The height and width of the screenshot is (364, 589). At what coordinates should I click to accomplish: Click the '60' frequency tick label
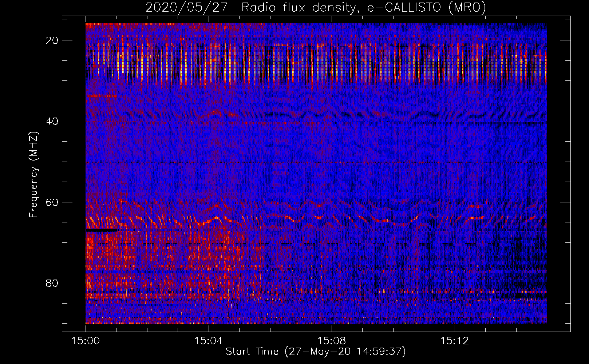pyautogui.click(x=52, y=202)
